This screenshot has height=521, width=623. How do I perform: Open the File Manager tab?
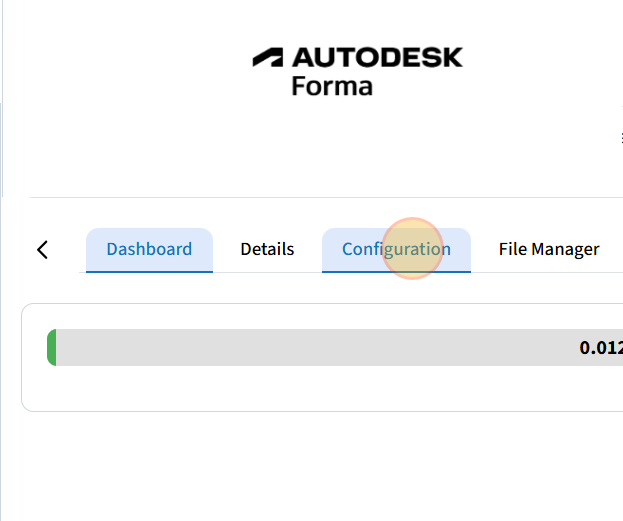point(549,249)
